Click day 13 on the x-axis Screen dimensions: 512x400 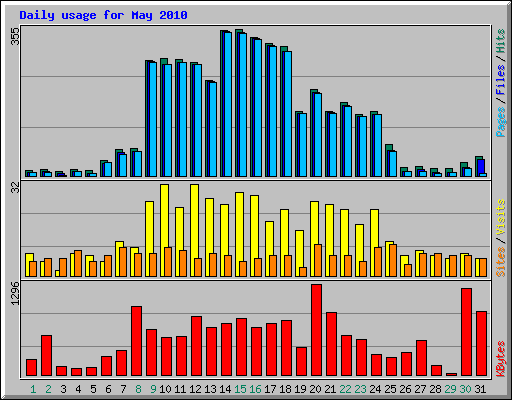point(210,389)
